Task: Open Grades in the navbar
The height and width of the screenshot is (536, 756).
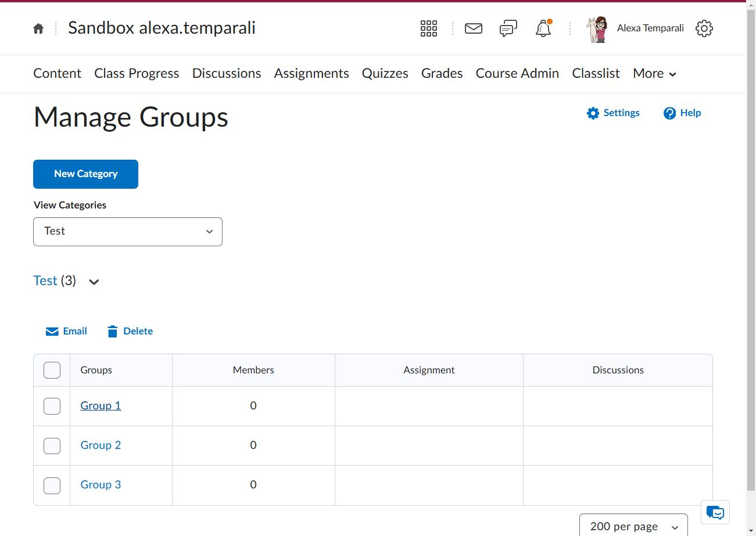Action: coord(442,74)
